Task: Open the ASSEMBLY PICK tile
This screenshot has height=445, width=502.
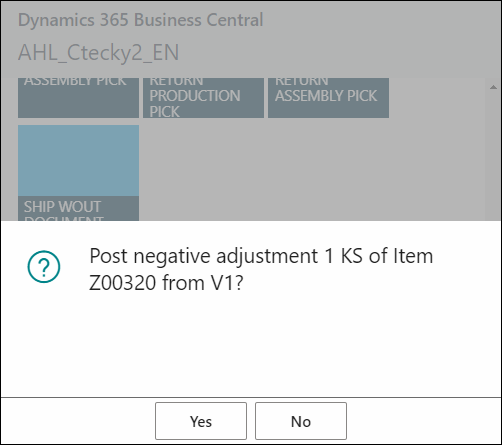Action: [78, 98]
